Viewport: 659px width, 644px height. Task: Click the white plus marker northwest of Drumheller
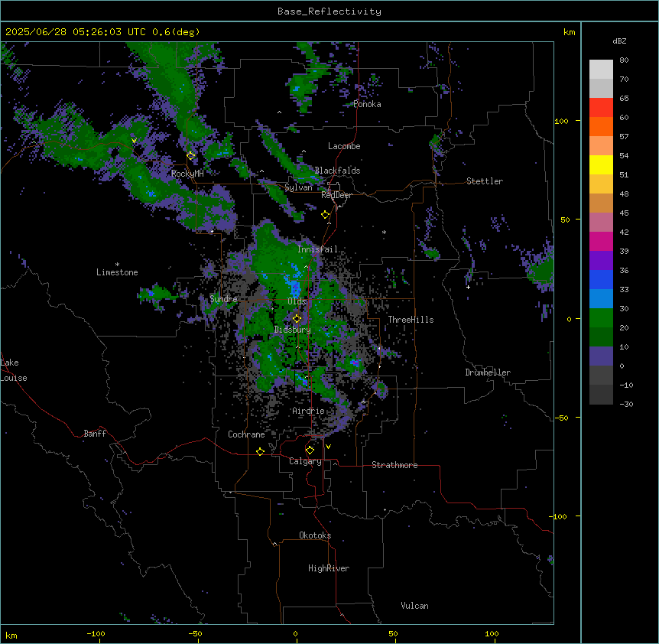(468, 287)
